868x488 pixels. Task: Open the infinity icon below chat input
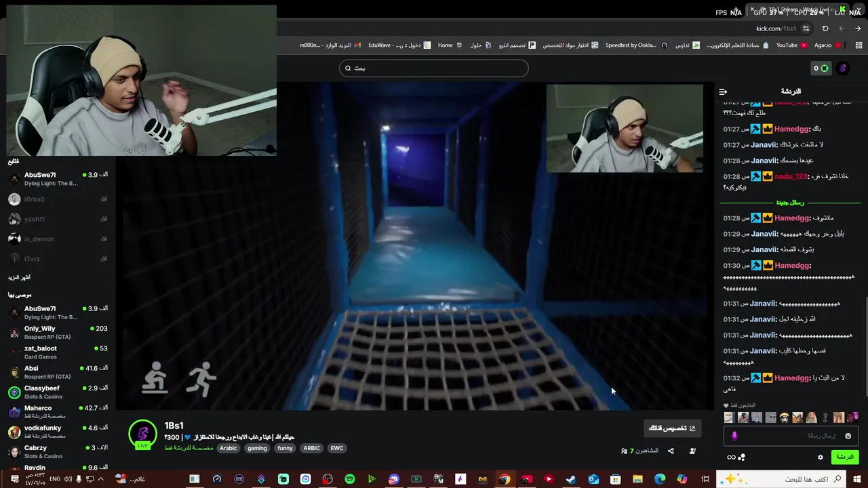coord(731,457)
